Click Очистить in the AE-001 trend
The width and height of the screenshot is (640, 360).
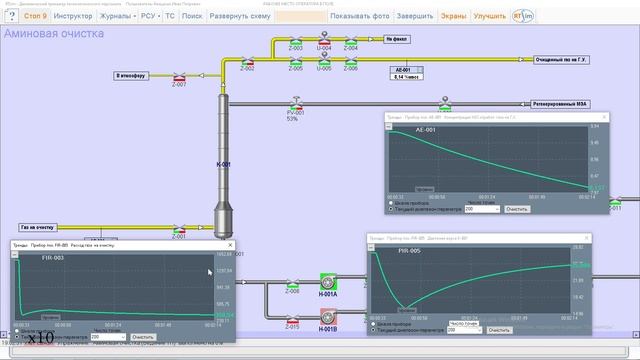(x=517, y=209)
